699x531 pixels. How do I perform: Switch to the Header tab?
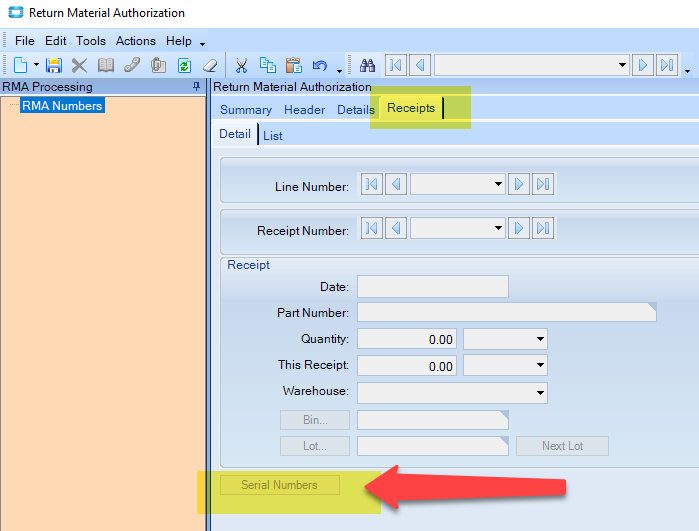click(x=304, y=110)
